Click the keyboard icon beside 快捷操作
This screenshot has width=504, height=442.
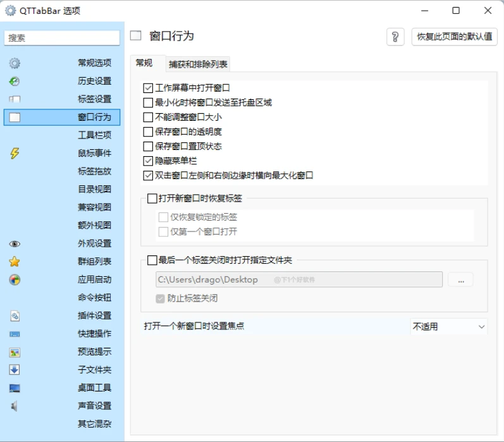[15, 334]
